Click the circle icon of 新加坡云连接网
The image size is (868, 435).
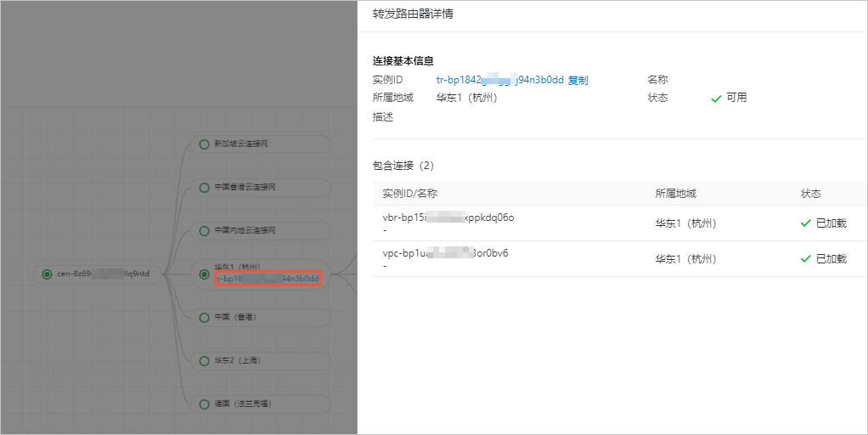pyautogui.click(x=205, y=144)
